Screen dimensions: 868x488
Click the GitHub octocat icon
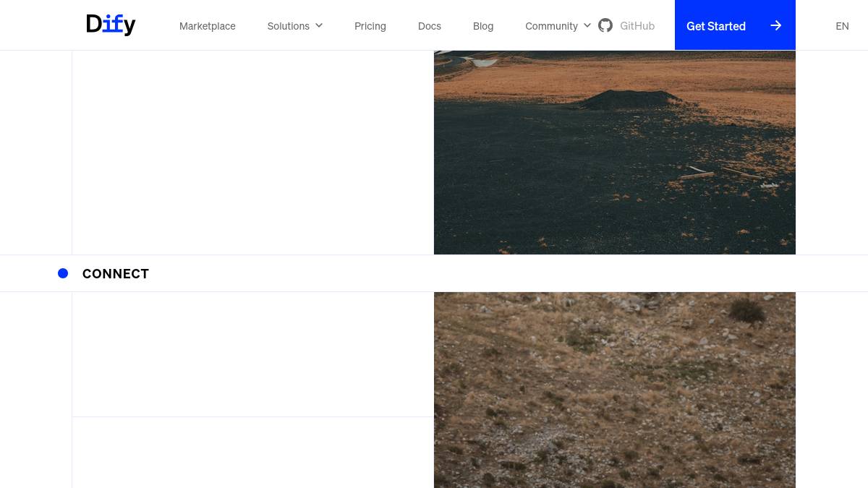(605, 25)
